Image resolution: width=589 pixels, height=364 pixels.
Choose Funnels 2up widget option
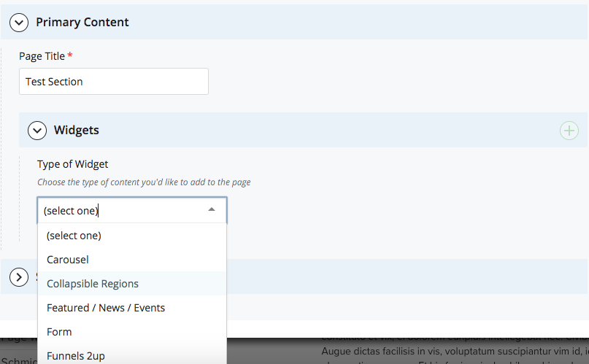pos(132,355)
